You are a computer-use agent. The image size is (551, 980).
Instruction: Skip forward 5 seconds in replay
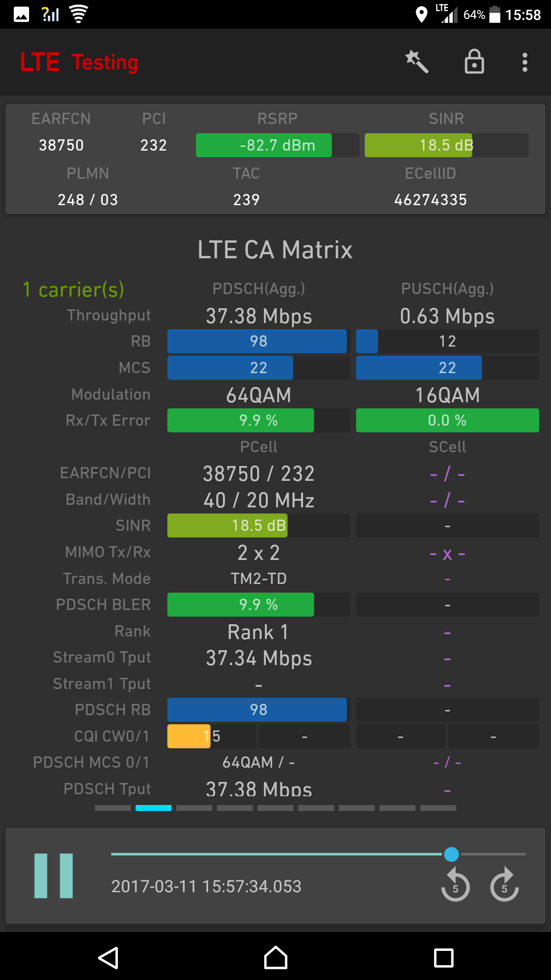coord(505,885)
